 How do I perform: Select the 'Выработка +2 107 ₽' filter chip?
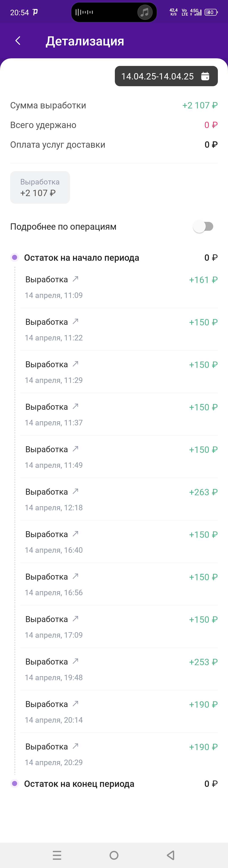pyautogui.click(x=40, y=187)
